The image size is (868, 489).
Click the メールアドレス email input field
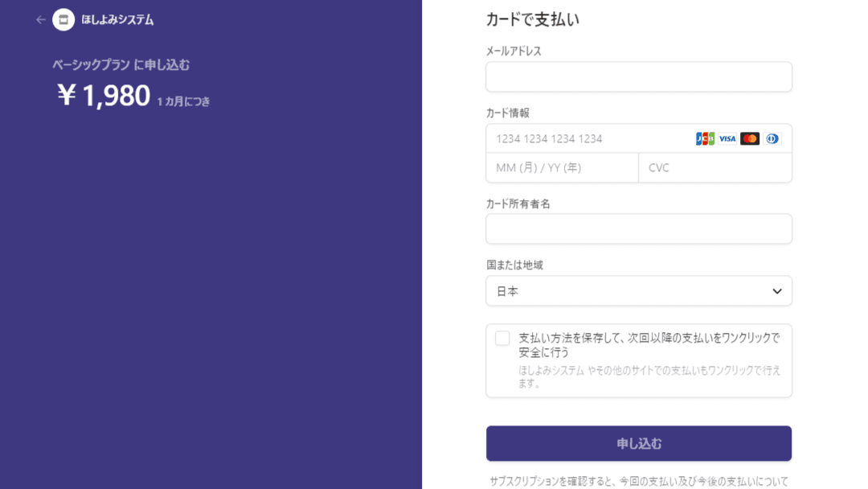click(639, 76)
